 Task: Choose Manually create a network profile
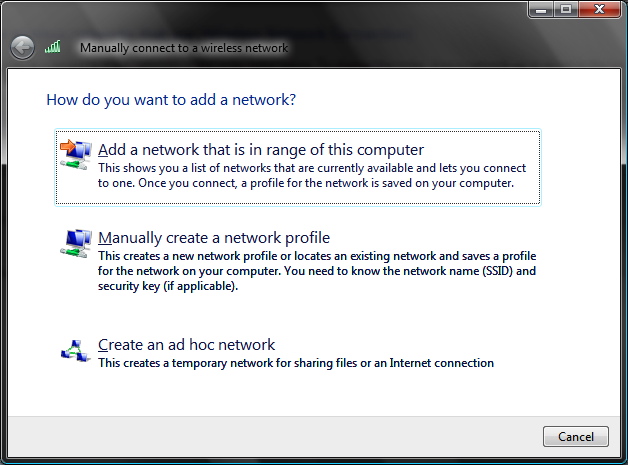tap(214, 238)
